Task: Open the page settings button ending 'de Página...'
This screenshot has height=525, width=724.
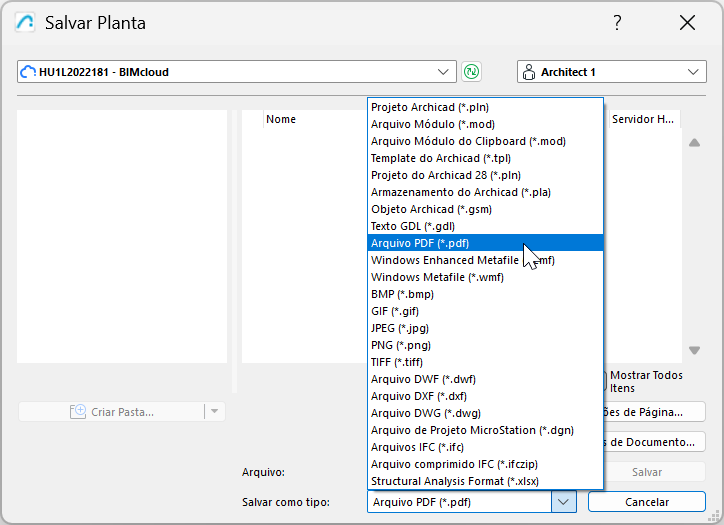Action: pos(655,411)
